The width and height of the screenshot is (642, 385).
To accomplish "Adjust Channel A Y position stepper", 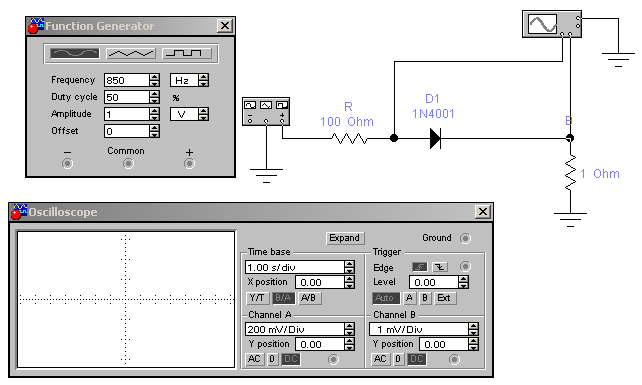I will click(349, 344).
